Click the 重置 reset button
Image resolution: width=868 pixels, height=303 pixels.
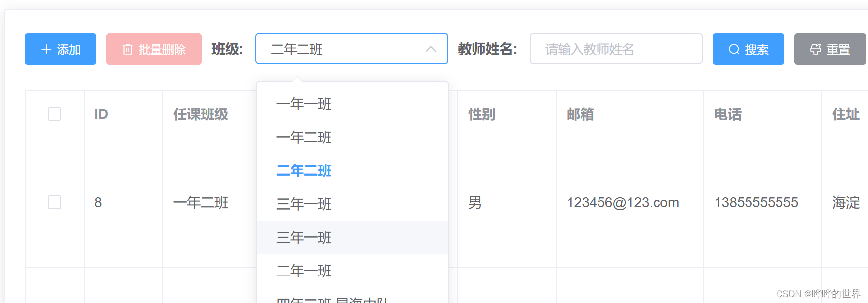click(830, 49)
